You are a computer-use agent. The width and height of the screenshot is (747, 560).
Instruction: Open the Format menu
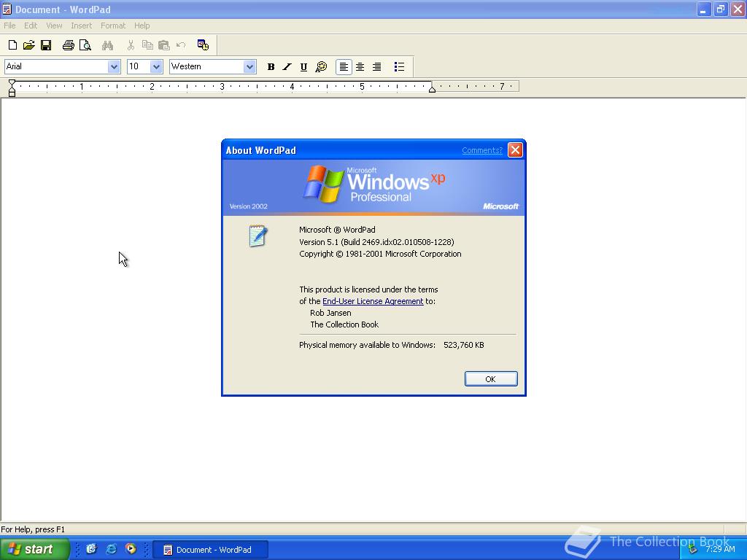tap(113, 26)
